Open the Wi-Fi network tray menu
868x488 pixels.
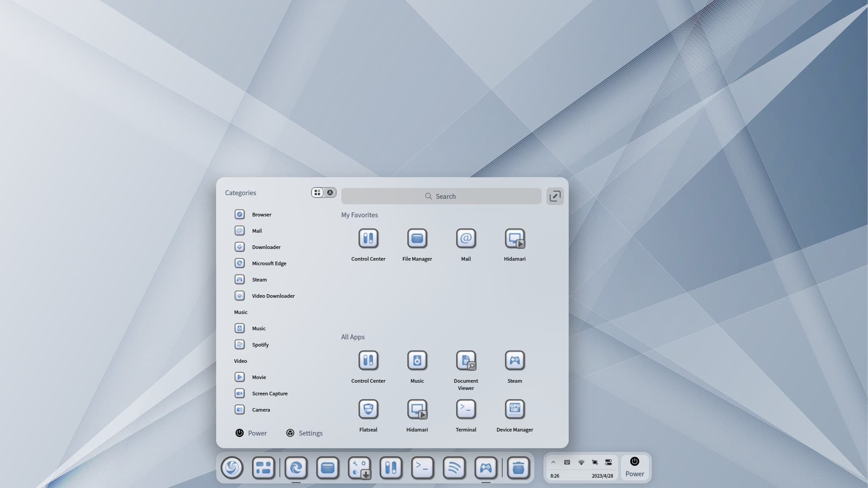click(x=581, y=462)
